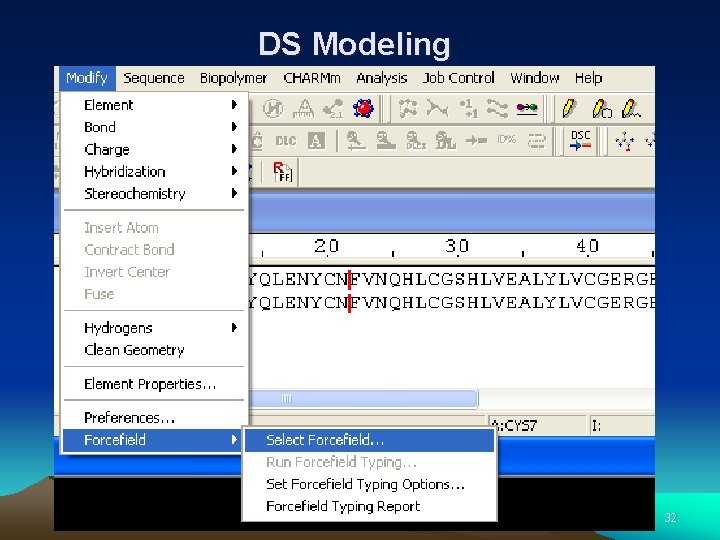
Task: Open the Biopolymer menu
Action: [233, 78]
